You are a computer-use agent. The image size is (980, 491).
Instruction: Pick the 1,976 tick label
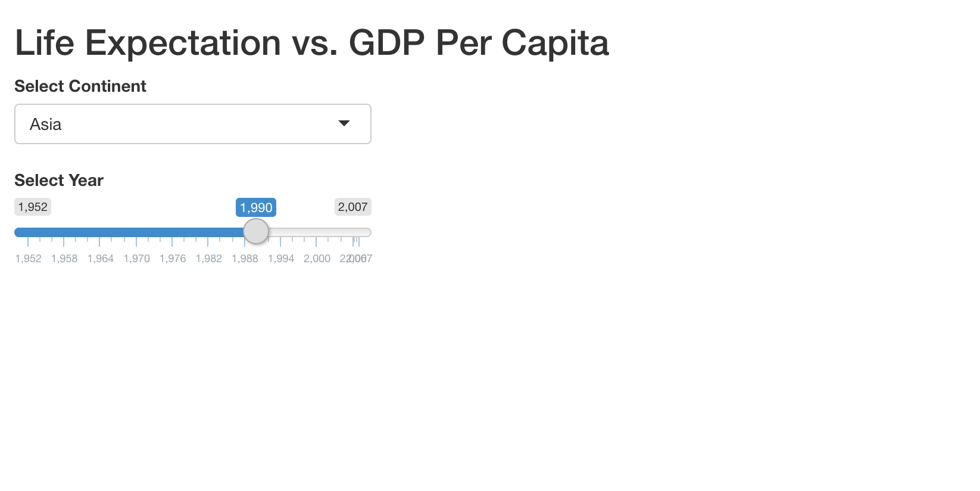(173, 259)
